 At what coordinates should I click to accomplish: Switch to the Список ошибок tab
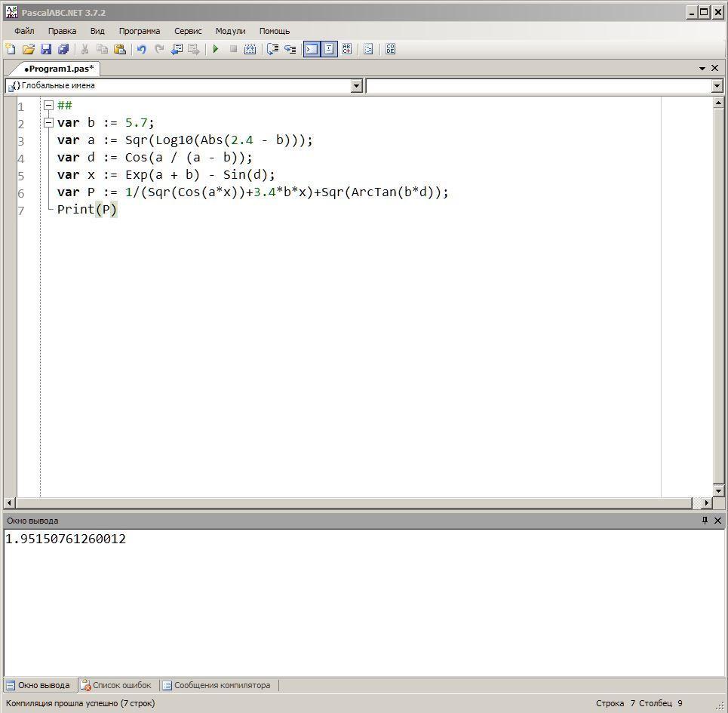pyautogui.click(x=116, y=685)
